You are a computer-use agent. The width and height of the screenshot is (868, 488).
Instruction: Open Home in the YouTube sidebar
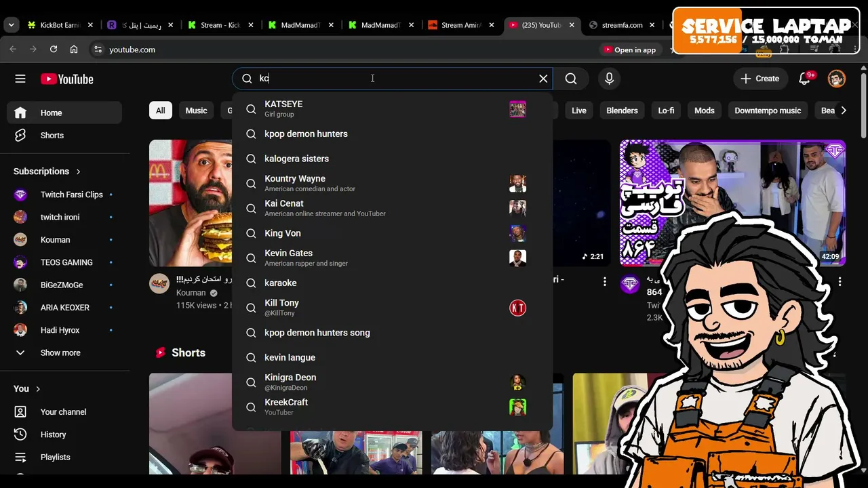pyautogui.click(x=64, y=113)
